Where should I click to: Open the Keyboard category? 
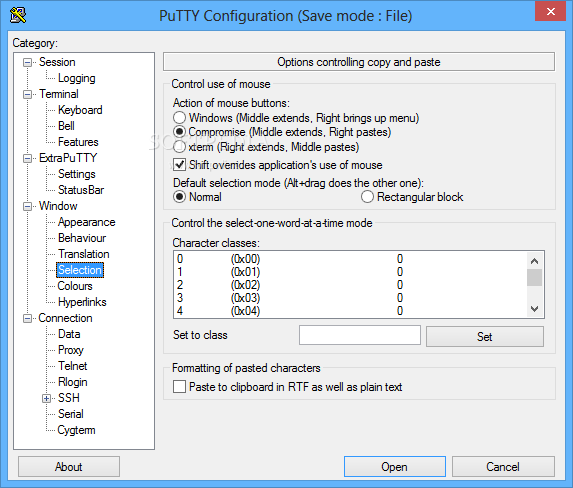pos(80,110)
